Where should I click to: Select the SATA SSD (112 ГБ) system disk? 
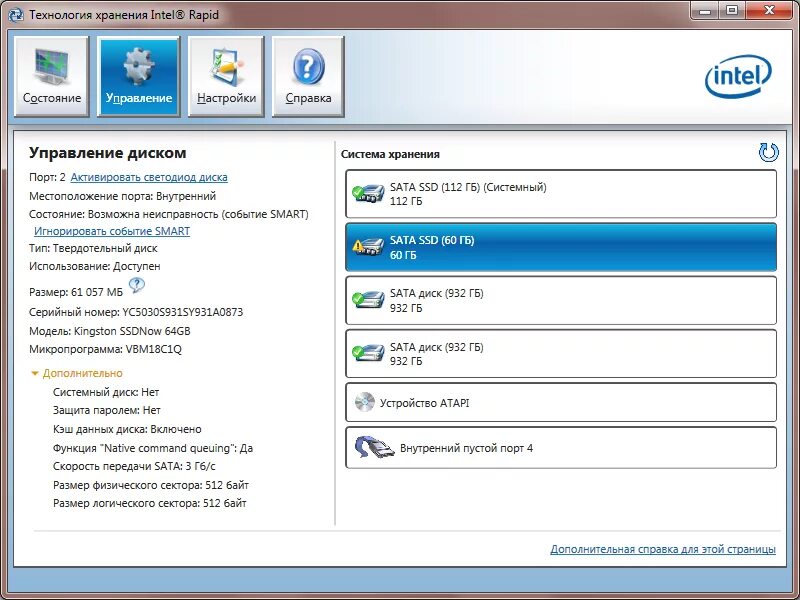coord(561,194)
